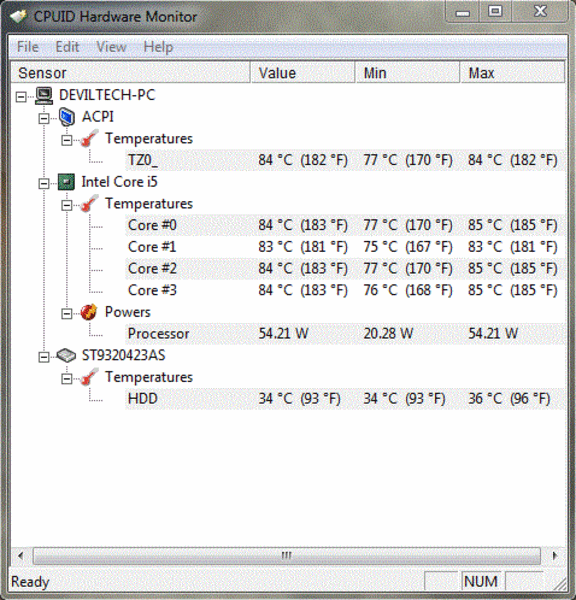The width and height of the screenshot is (576, 600).
Task: Click the Value column header
Action: 302,72
